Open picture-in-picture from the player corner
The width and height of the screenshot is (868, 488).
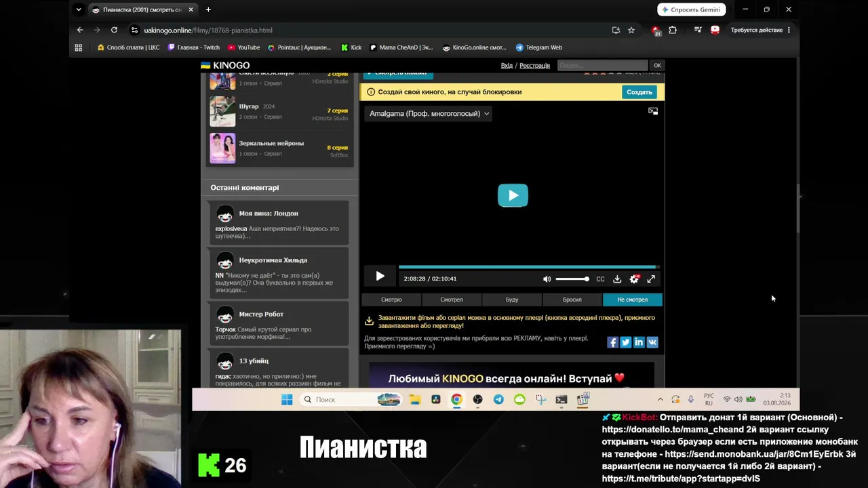tap(653, 111)
